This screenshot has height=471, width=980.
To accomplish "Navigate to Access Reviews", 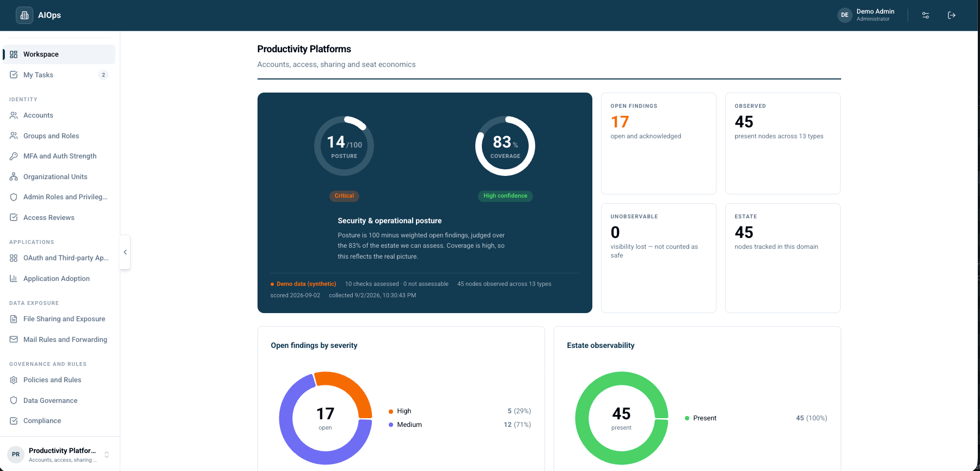I will [x=59, y=218].
